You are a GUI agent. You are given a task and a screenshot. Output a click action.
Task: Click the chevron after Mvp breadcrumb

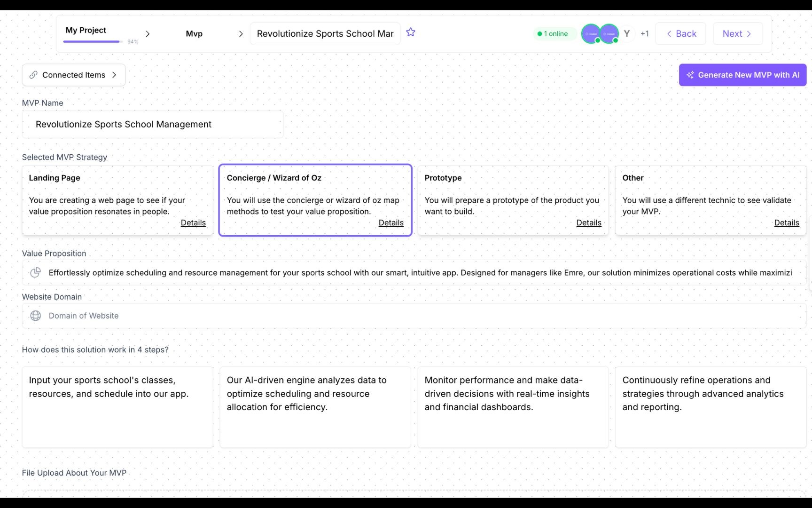(x=241, y=33)
